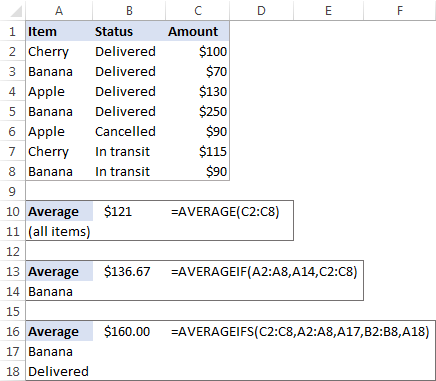436x381 pixels.
Task: Click the Banana criteria cell in row 14
Action: coord(59,291)
